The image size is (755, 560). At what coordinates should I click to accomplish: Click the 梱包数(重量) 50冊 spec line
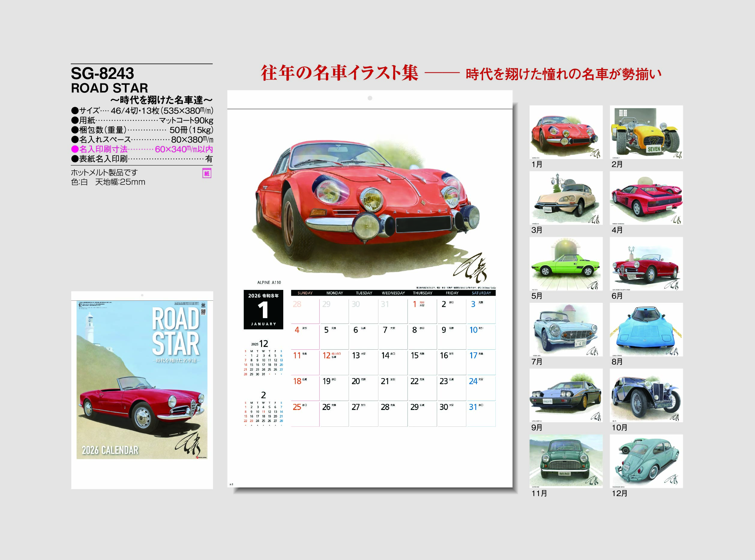tap(142, 130)
